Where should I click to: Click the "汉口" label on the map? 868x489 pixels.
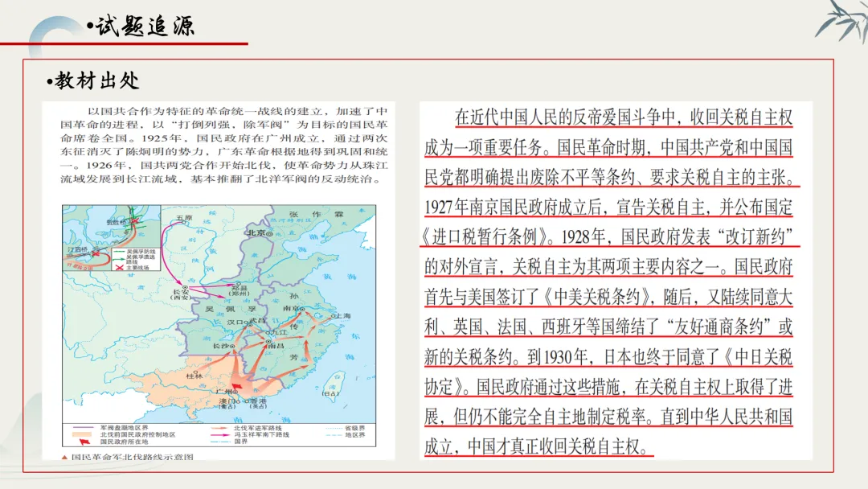(235, 323)
